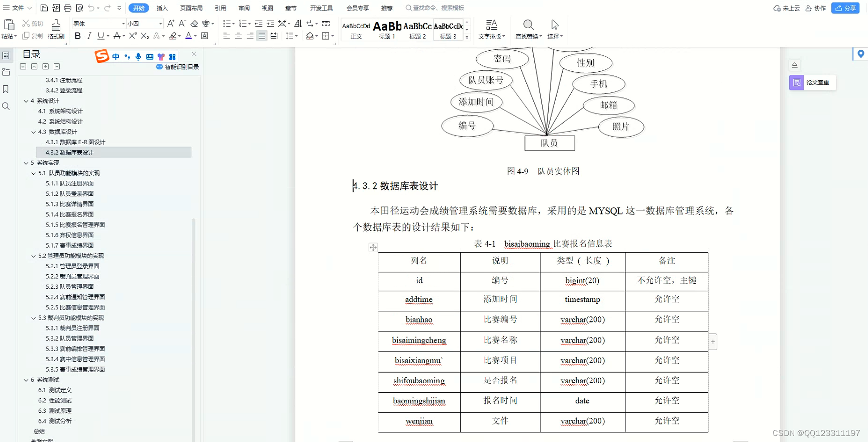Open the bookmark panel in left sidebar
This screenshot has height=442, width=868.
[x=6, y=89]
